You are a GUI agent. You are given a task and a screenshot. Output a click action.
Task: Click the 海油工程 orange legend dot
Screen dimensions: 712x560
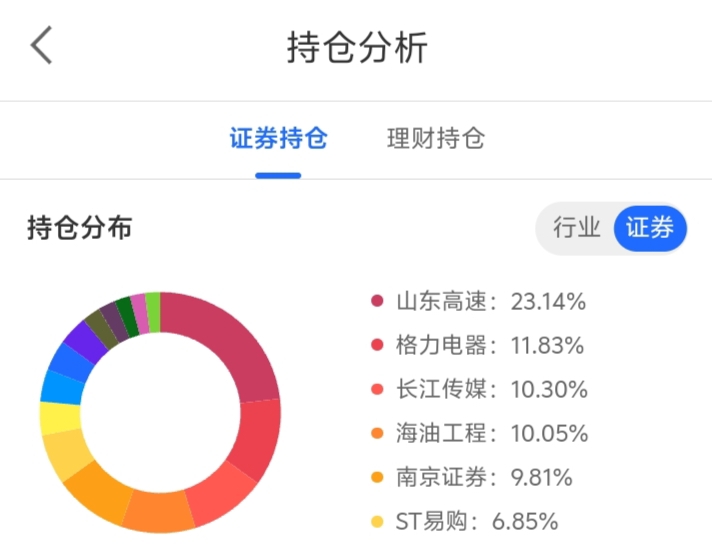tap(377, 433)
